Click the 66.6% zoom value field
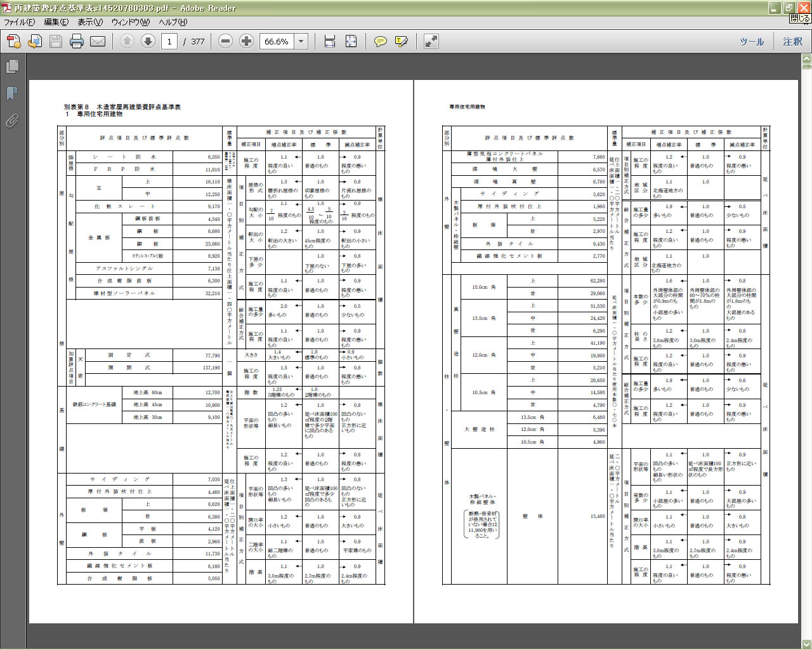Image resolution: width=812 pixels, height=650 pixels. [x=277, y=41]
